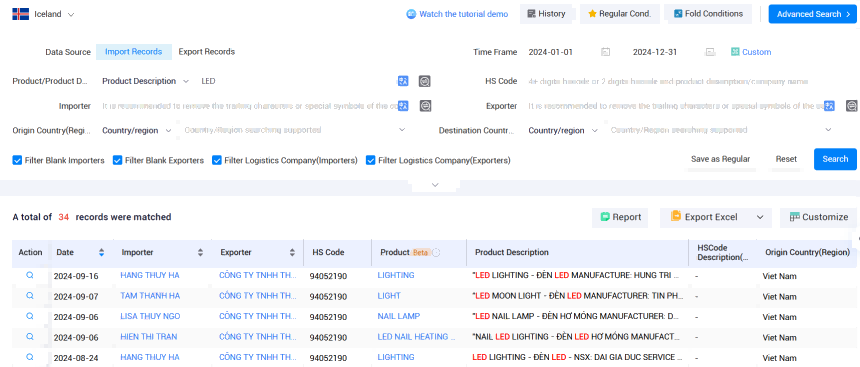860x367 pixels.
Task: Open origin country search dropdown
Action: [x=295, y=130]
